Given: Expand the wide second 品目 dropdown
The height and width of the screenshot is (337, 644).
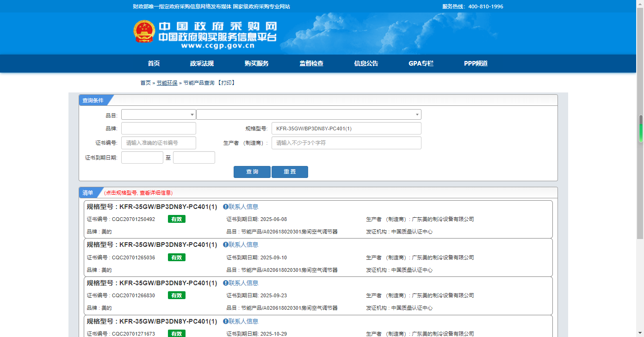Looking at the screenshot, I should click(309, 115).
